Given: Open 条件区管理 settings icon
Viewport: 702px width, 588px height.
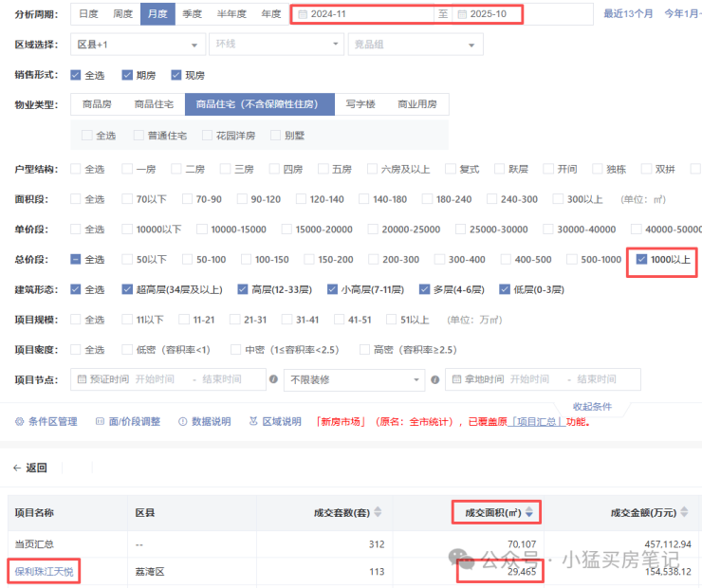Looking at the screenshot, I should [19, 421].
